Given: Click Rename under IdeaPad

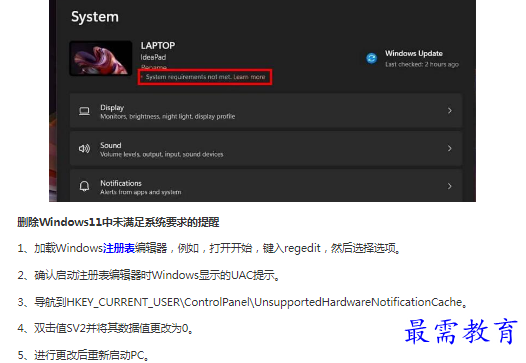Looking at the screenshot, I should (x=154, y=67).
